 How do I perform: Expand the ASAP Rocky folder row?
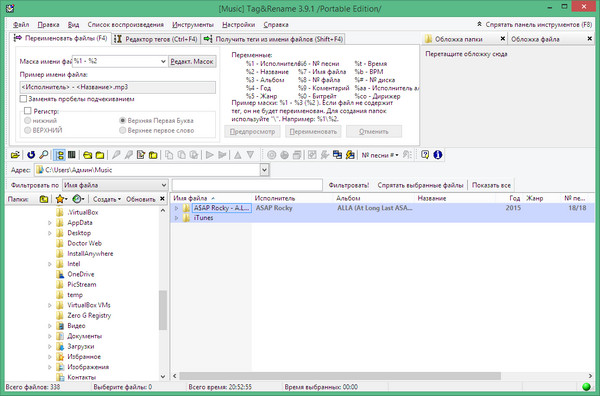point(176,208)
